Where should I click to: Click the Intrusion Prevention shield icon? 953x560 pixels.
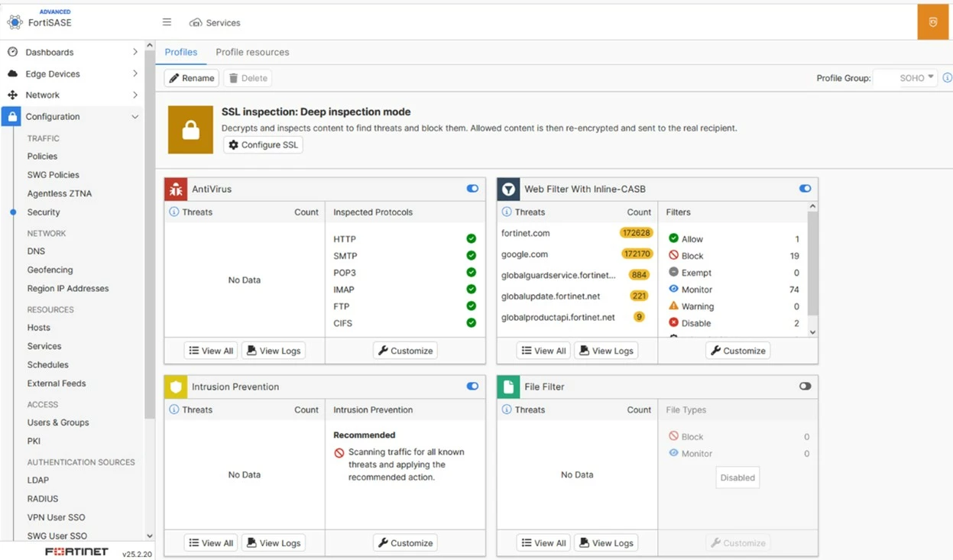pos(176,387)
